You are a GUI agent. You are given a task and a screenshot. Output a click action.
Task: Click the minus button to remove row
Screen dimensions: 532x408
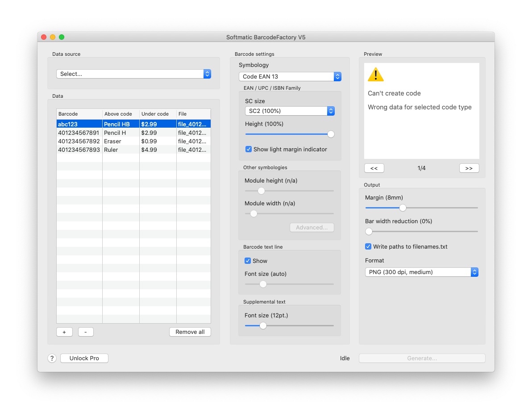(86, 332)
